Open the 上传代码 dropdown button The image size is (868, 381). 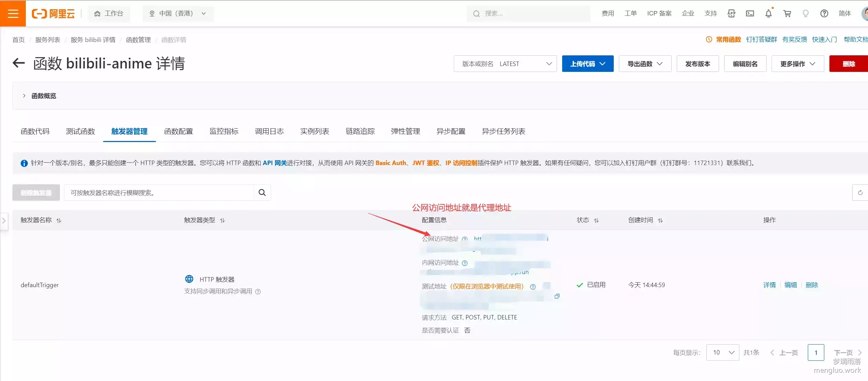pyautogui.click(x=588, y=64)
